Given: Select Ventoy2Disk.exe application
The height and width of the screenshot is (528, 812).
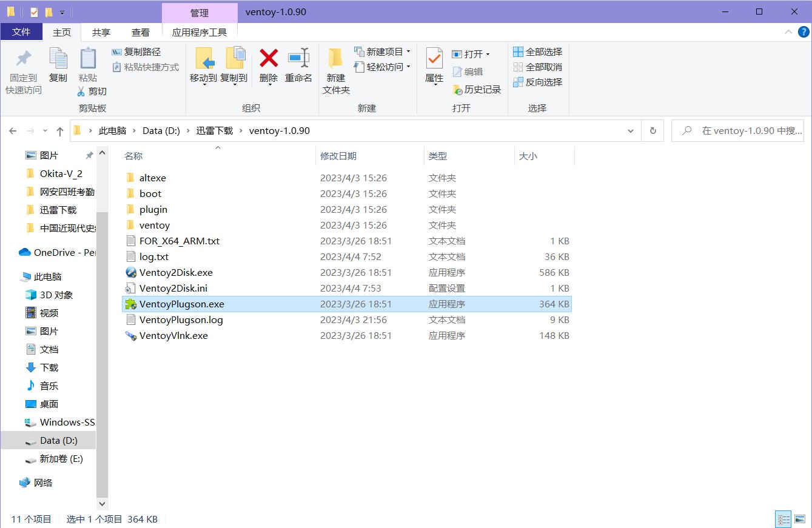Looking at the screenshot, I should [347, 273].
